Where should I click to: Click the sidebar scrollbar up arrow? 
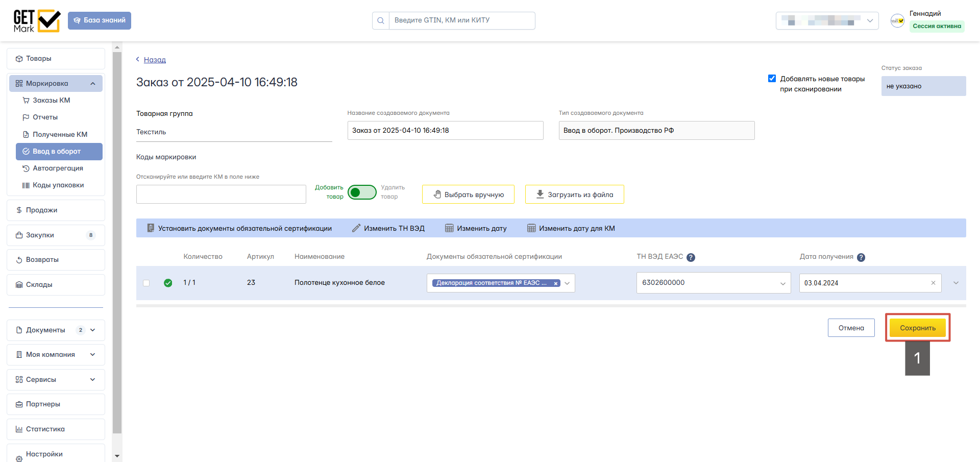pyautogui.click(x=117, y=47)
